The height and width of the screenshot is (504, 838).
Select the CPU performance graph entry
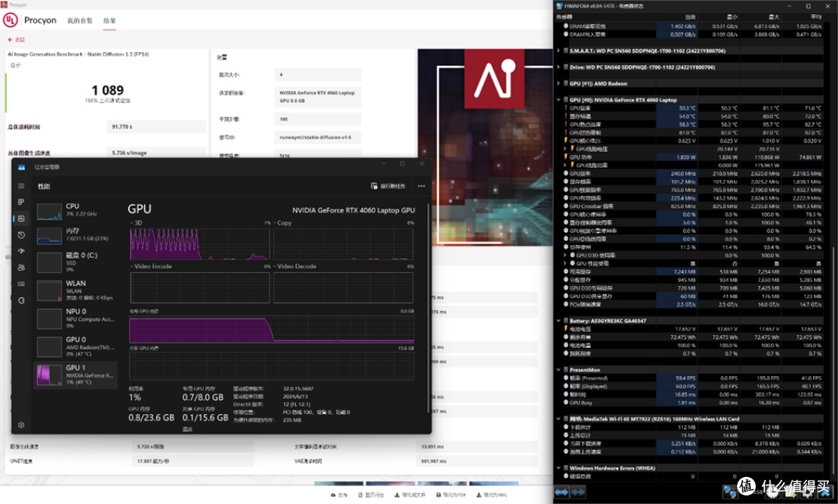(x=76, y=212)
